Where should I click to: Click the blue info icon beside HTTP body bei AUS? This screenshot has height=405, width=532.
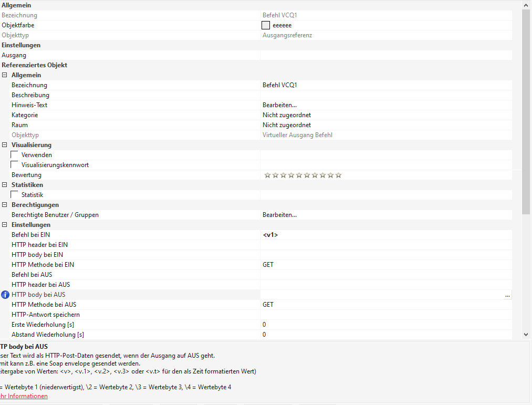[x=5, y=295]
